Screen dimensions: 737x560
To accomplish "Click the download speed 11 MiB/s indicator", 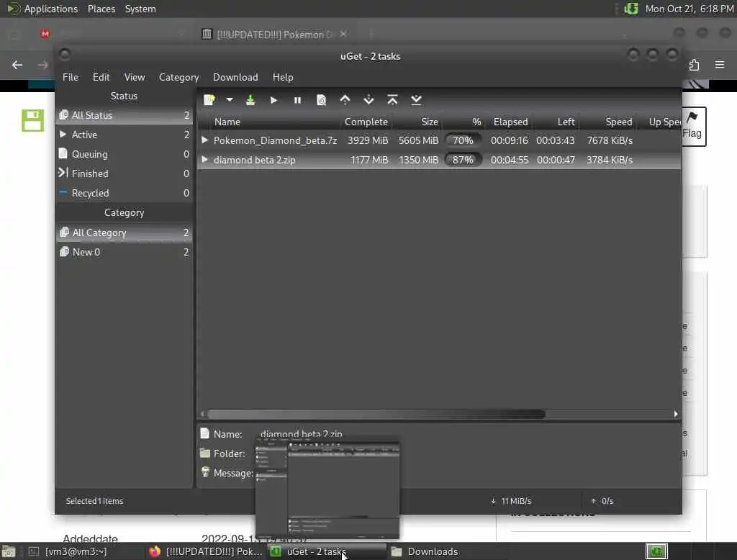I will (x=512, y=501).
